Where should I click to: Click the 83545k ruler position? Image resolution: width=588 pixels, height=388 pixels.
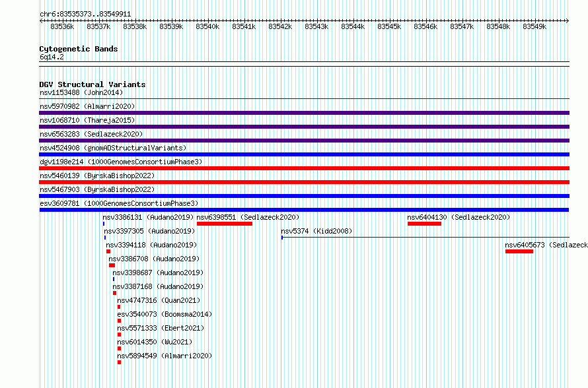pyautogui.click(x=389, y=26)
